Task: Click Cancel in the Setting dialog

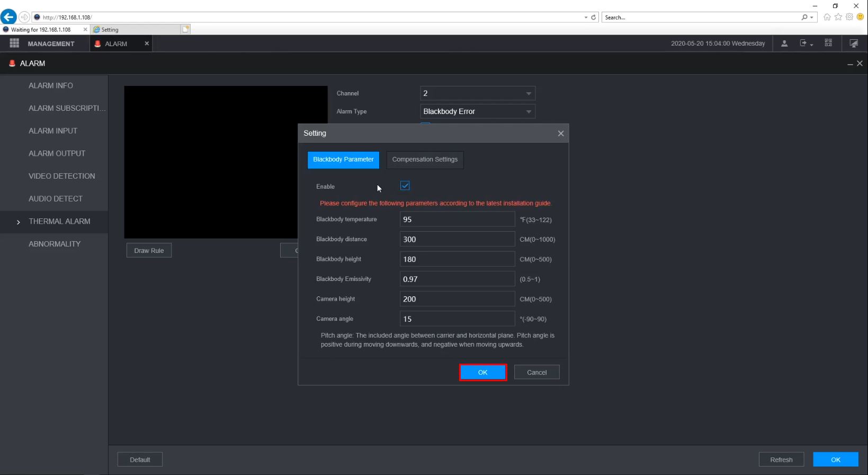Action: point(537,372)
